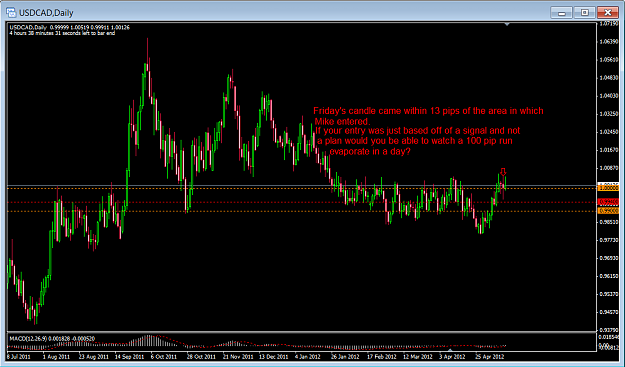Select the red down arrow above last candle
The width and height of the screenshot is (625, 367).
(x=503, y=172)
